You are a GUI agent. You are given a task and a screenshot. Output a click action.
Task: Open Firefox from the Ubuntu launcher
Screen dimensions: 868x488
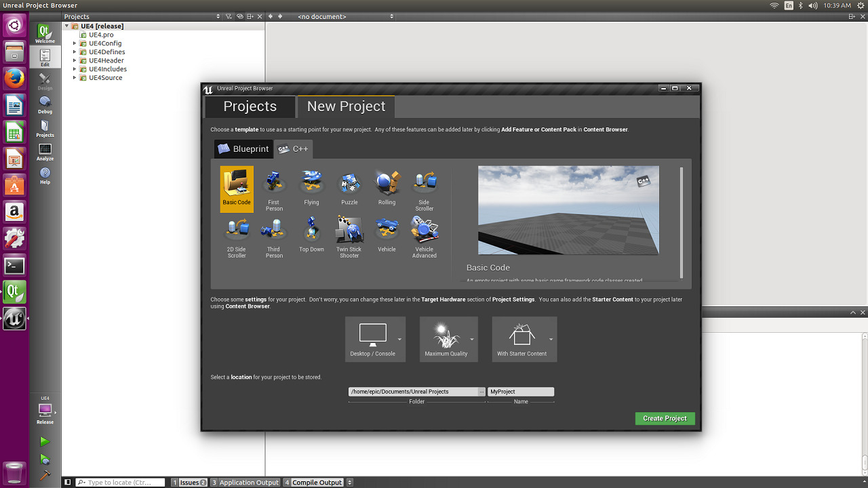pyautogui.click(x=14, y=79)
